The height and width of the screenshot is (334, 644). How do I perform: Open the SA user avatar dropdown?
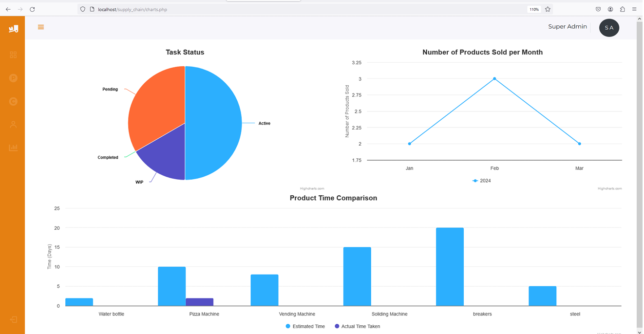click(x=609, y=28)
